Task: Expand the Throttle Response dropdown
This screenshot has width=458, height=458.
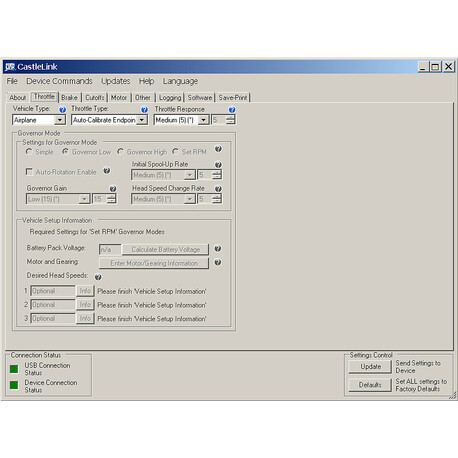Action: point(203,120)
